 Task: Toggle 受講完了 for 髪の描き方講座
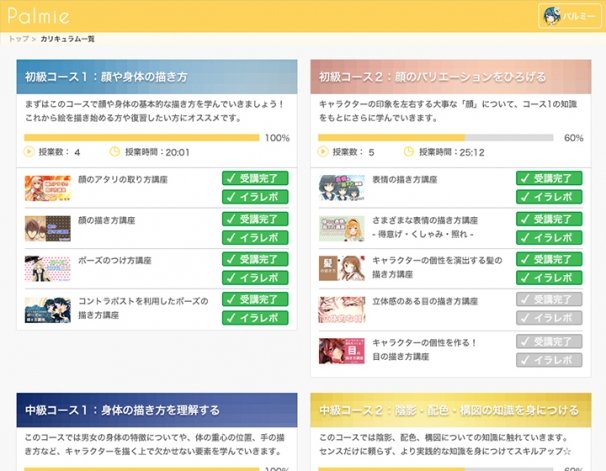(x=549, y=259)
